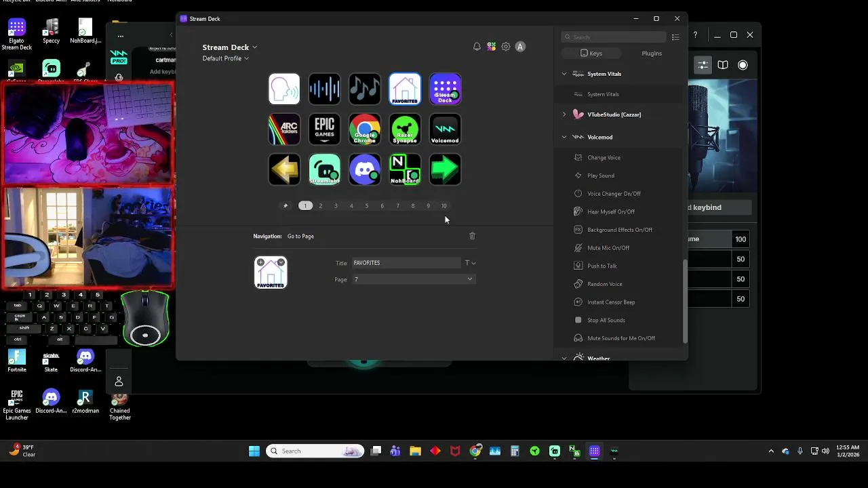
Task: Collapse the System Vitals category
Action: tap(564, 74)
